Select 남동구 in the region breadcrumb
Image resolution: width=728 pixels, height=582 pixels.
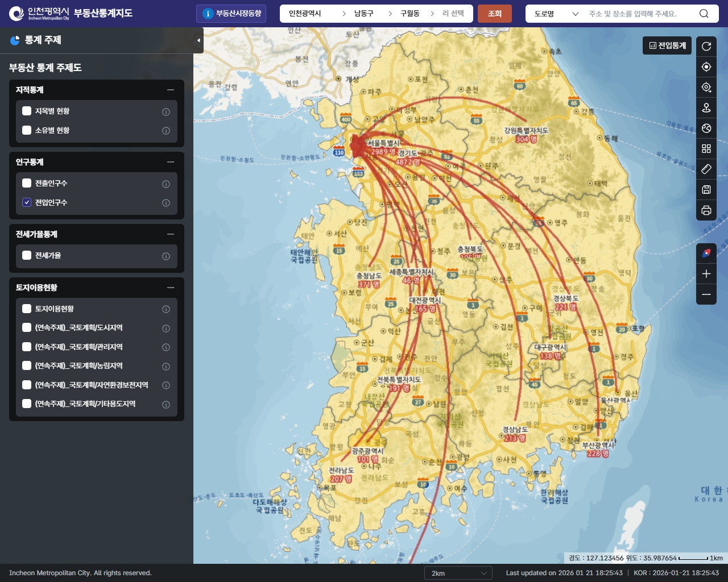point(363,14)
